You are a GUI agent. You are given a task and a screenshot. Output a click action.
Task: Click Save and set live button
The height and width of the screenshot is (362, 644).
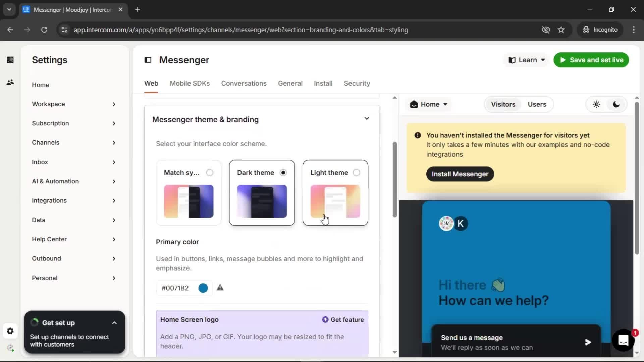pyautogui.click(x=591, y=60)
